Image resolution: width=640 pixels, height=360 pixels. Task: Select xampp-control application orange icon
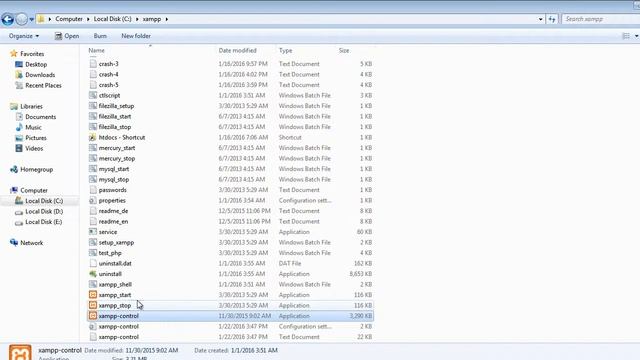[93, 316]
